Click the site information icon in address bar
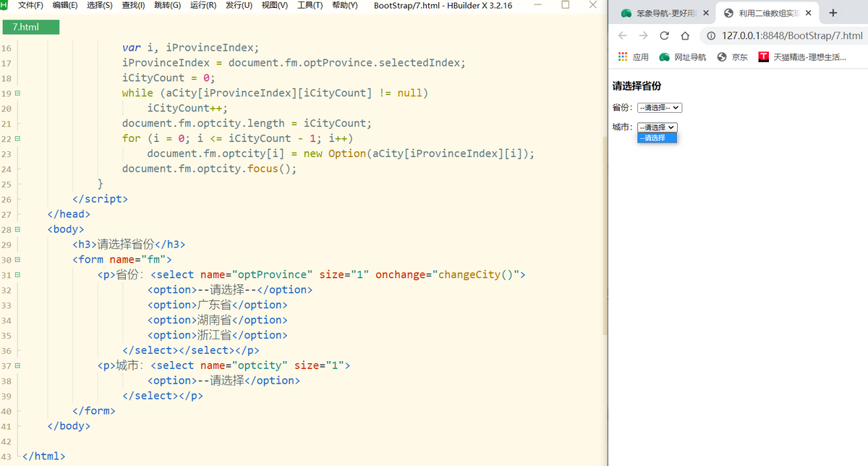 pyautogui.click(x=711, y=35)
